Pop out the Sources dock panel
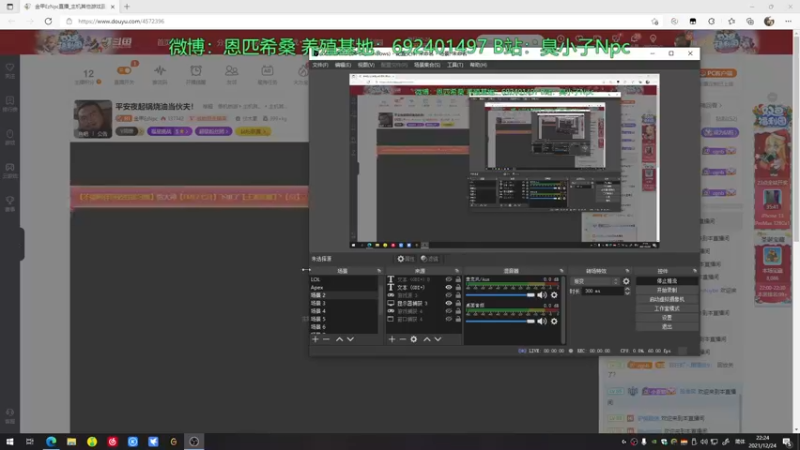Viewport: 800px width, 450px height. point(457,271)
